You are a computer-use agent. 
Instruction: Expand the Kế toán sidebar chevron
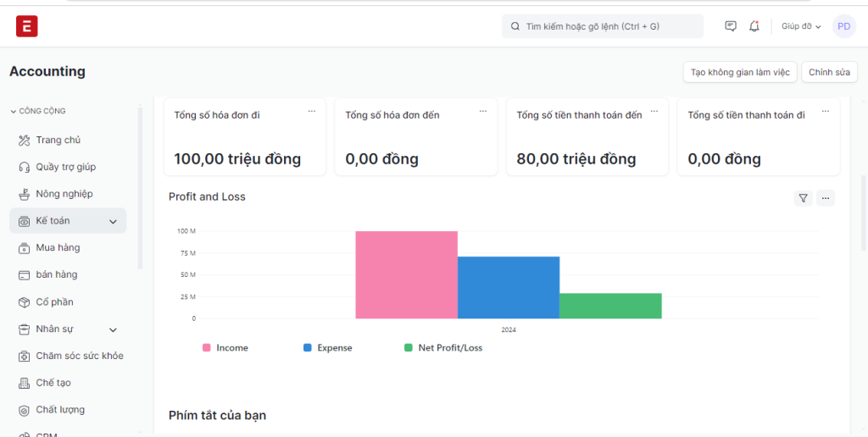tap(113, 222)
